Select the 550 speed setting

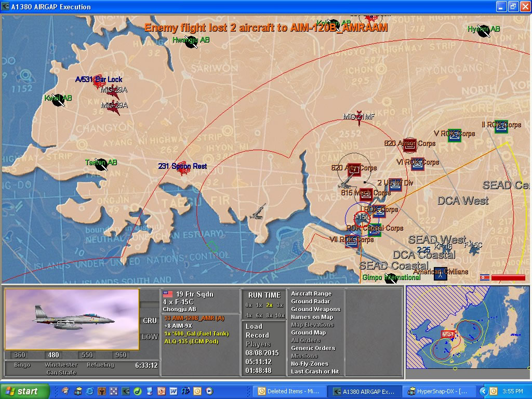(x=87, y=355)
